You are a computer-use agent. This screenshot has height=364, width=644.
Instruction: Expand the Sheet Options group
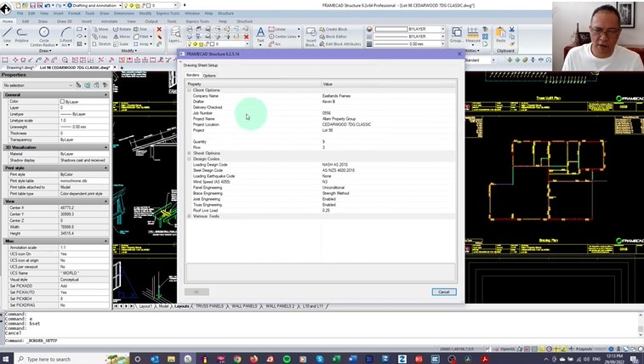[x=190, y=153]
